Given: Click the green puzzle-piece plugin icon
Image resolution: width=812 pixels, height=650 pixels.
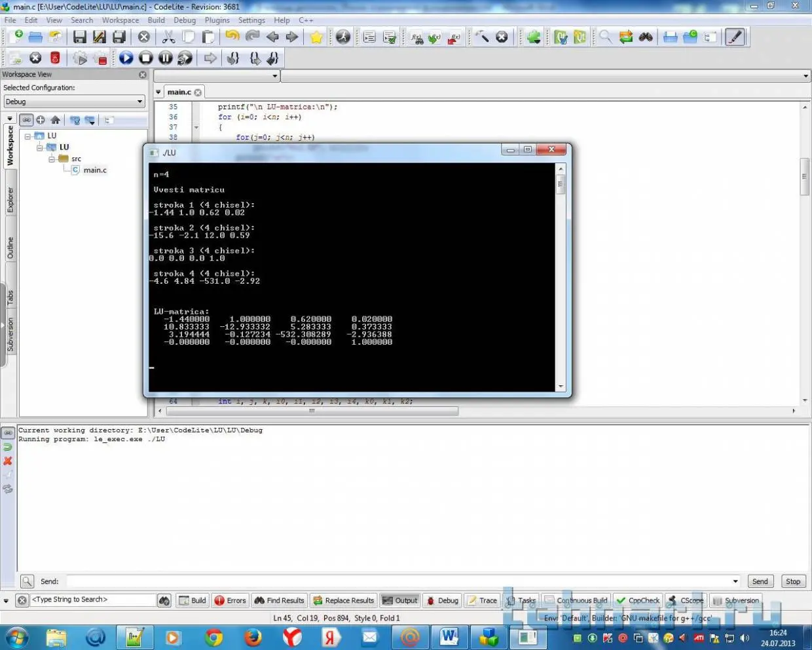Looking at the screenshot, I should (534, 37).
